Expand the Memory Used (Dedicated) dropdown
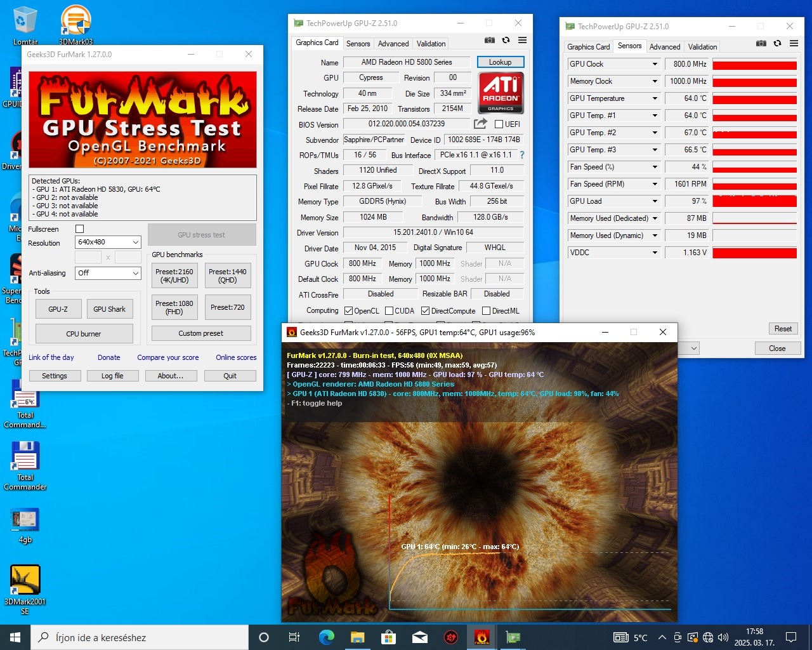The image size is (812, 650). pos(655,218)
